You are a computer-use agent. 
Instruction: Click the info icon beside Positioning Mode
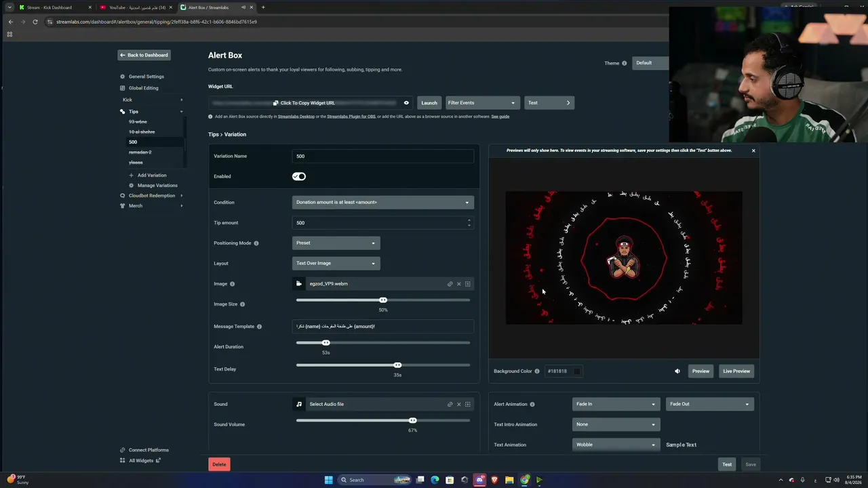(256, 243)
